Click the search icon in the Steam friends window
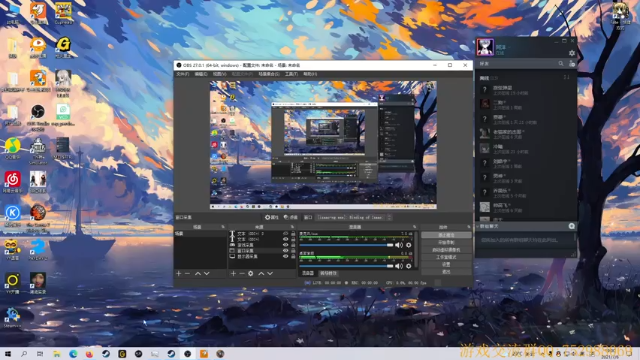Viewport: 640px width, 360px height. 561,64
